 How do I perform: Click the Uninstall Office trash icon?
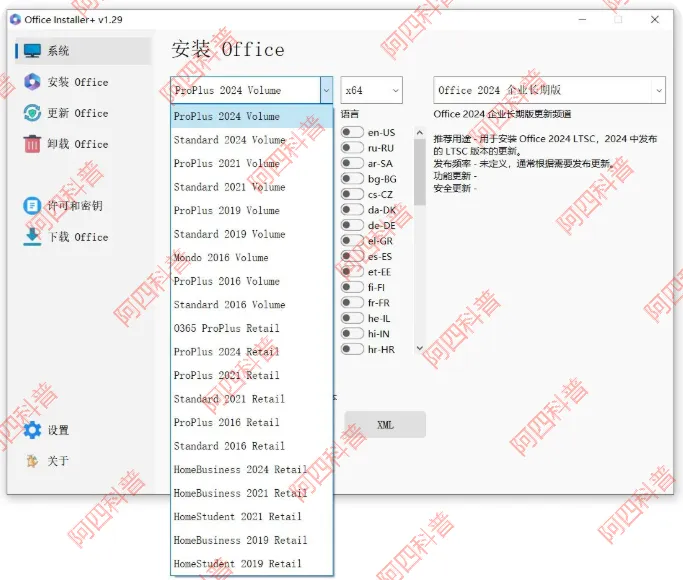click(32, 144)
